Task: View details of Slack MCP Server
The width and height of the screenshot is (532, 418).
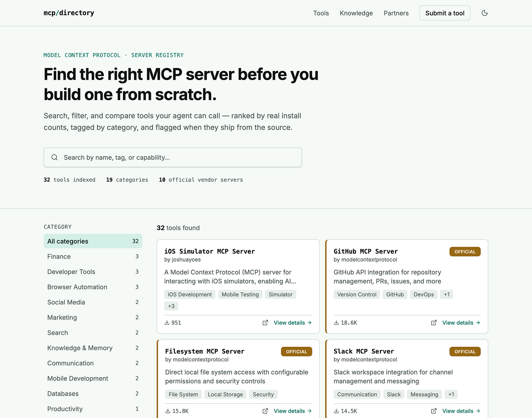Action: (x=461, y=411)
